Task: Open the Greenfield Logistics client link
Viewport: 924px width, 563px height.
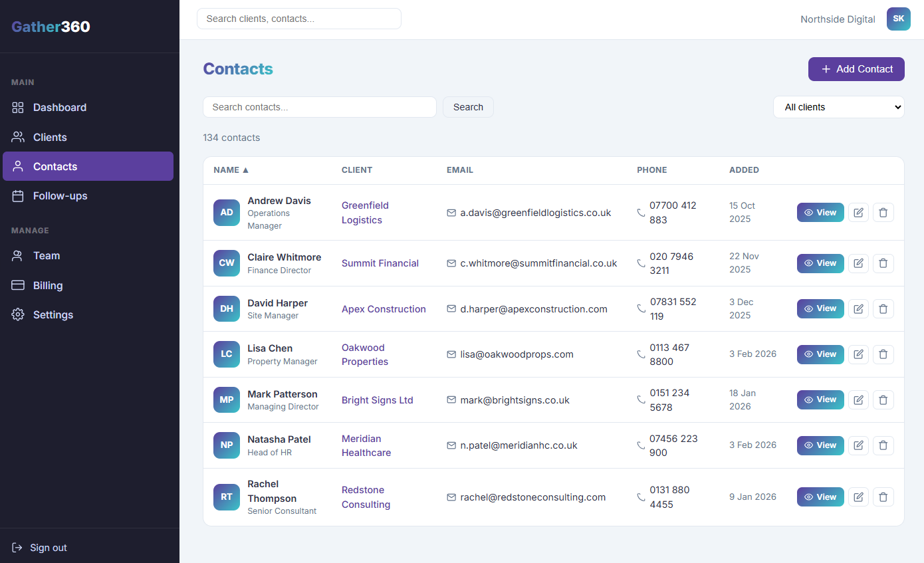Action: [365, 213]
